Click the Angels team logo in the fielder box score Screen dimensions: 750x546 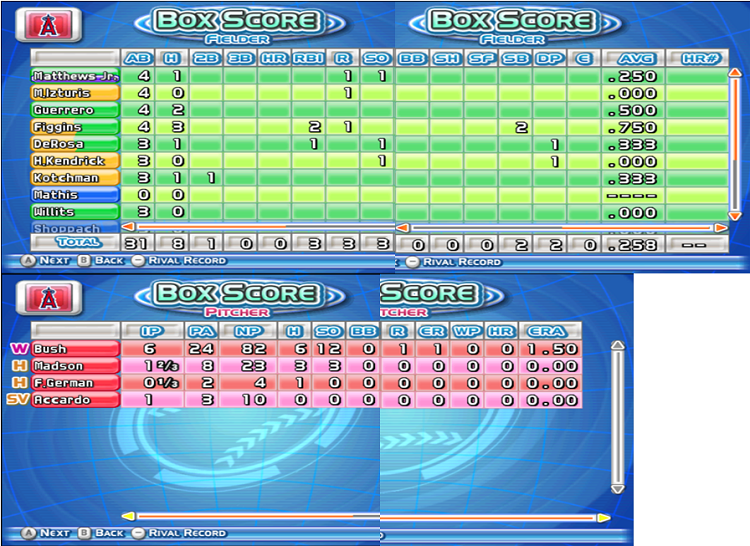pos(48,24)
